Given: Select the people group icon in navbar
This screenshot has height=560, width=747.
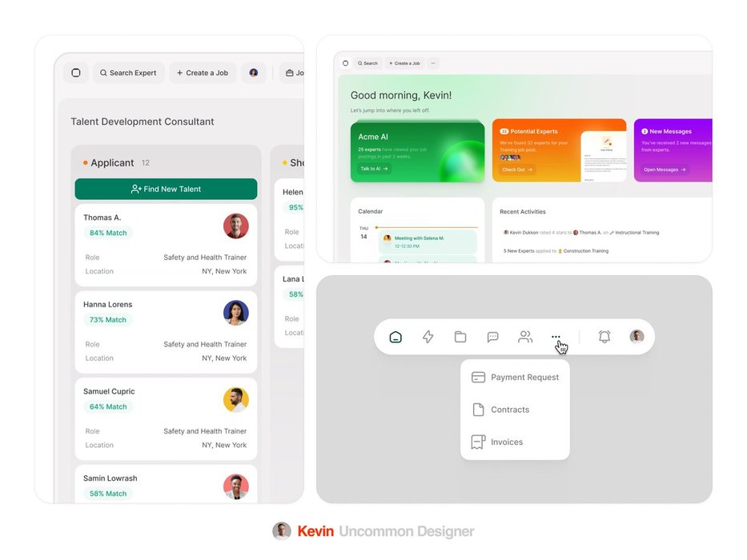Looking at the screenshot, I should coord(525,337).
